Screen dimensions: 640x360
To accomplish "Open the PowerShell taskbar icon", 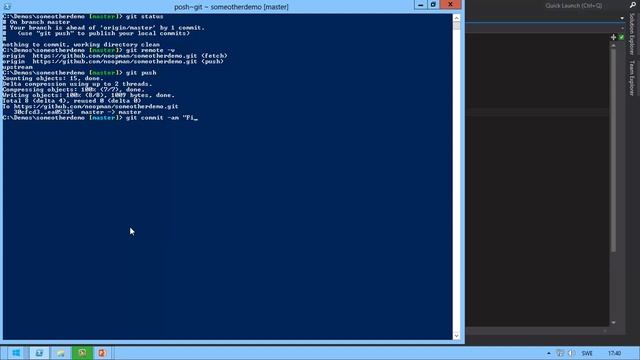I will click(39, 353).
